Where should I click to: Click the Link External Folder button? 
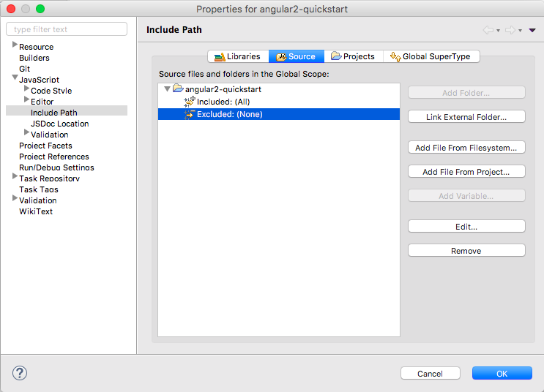(466, 117)
